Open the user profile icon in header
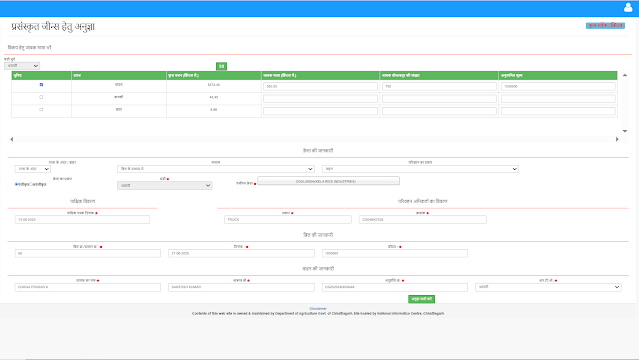The image size is (639, 360). [628, 8]
